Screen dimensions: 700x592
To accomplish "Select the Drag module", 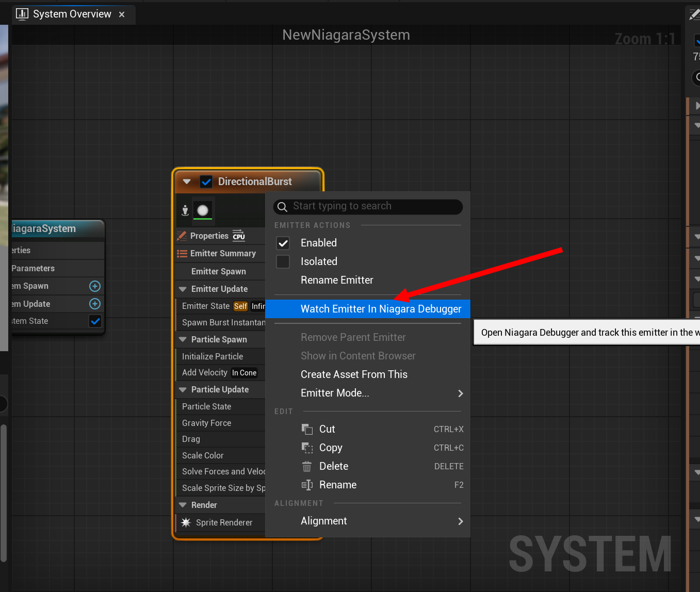I will click(x=220, y=439).
